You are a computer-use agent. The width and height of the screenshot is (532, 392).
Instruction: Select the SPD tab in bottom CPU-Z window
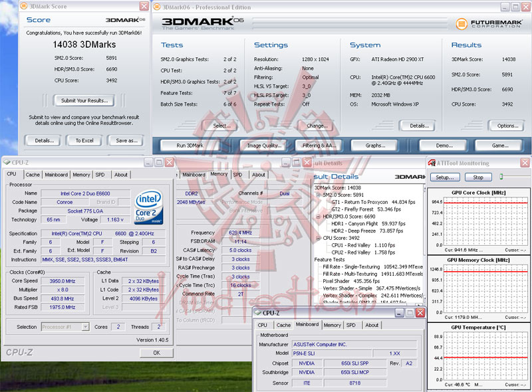coord(351,325)
